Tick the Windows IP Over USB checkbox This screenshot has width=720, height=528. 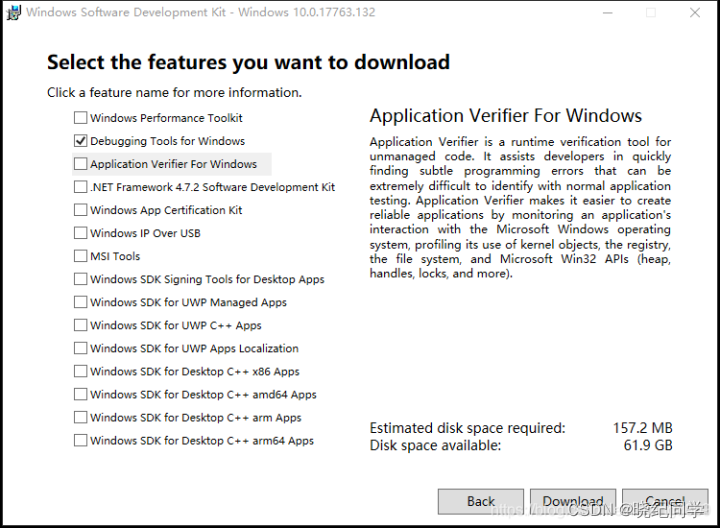click(80, 232)
